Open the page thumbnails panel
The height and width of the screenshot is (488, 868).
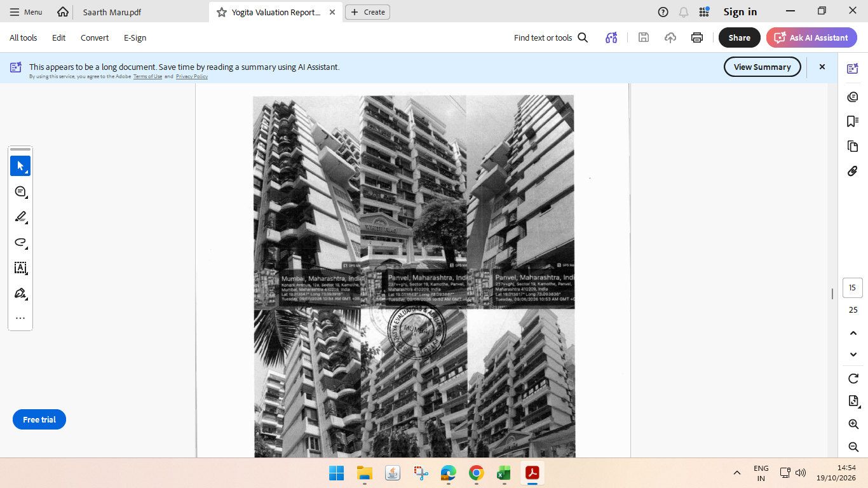853,146
